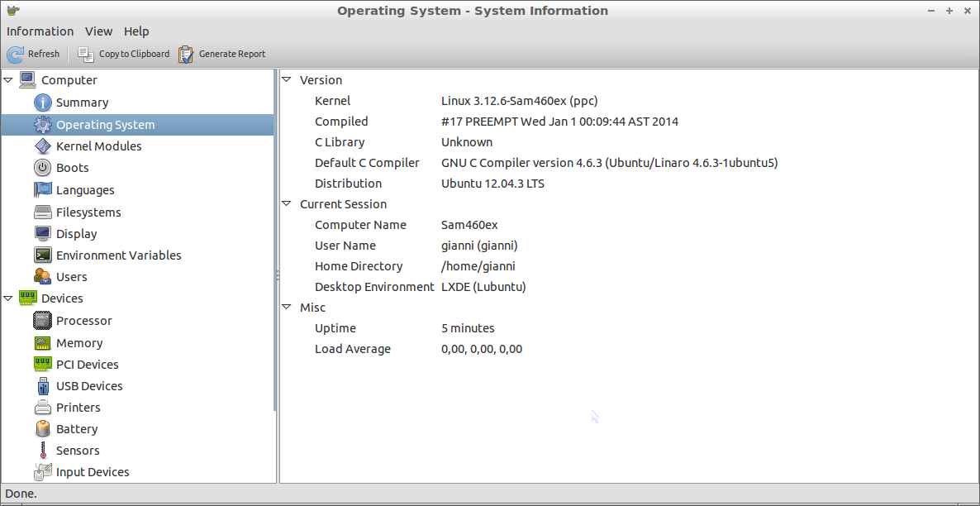
Task: Open Boots via its power icon
Action: pyautogui.click(x=43, y=168)
